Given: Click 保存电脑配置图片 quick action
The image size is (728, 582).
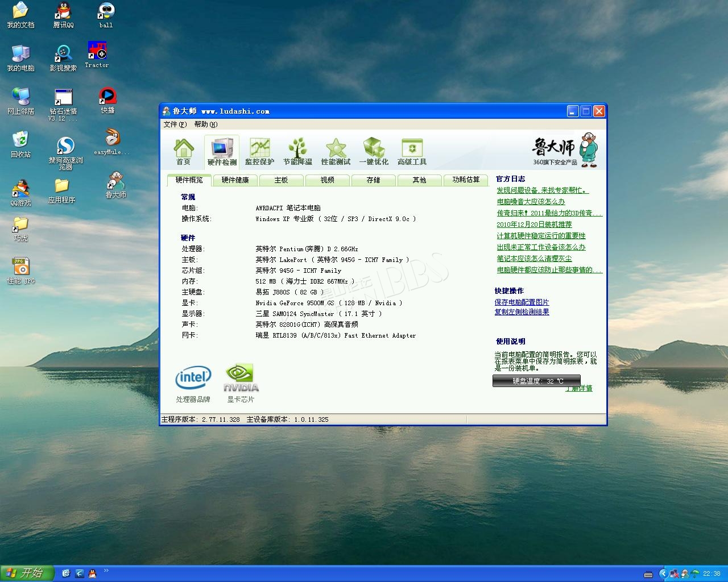Looking at the screenshot, I should click(x=522, y=302).
